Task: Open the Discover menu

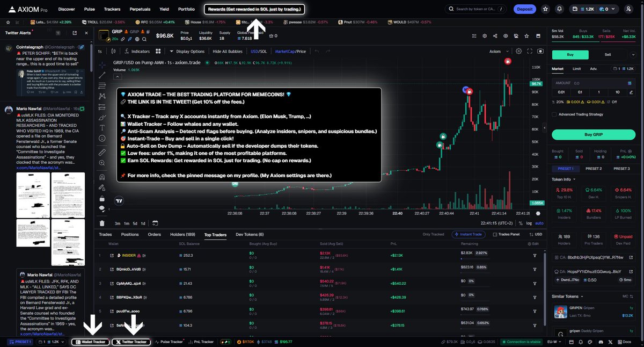Action: [67, 9]
